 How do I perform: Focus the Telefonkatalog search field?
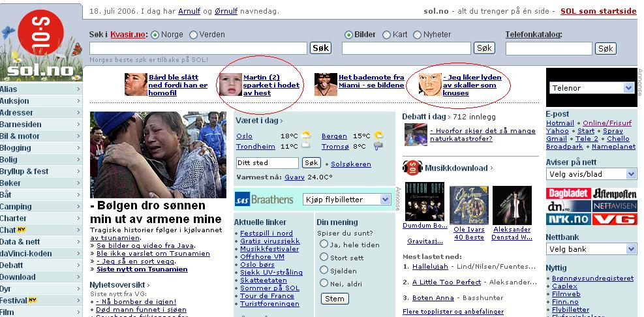pos(549,48)
